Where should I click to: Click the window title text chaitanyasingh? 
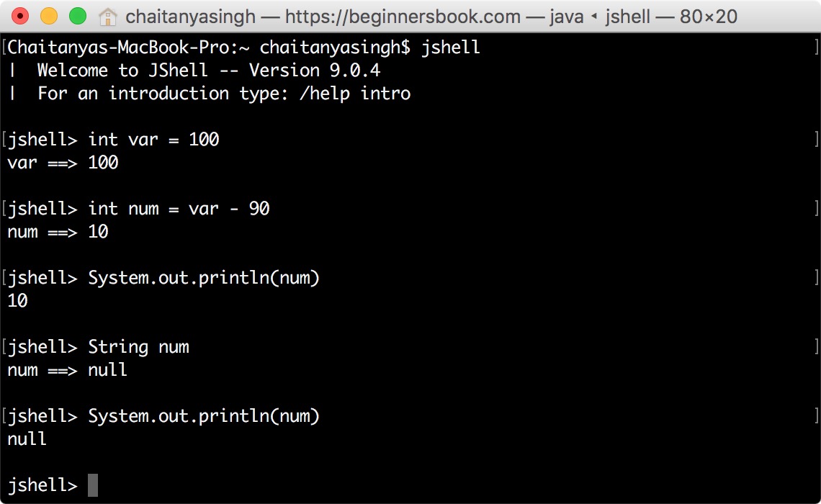[191, 17]
